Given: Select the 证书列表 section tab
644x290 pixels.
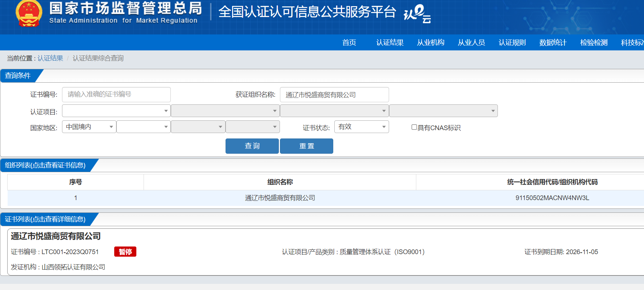Looking at the screenshot, I should click(45, 219).
